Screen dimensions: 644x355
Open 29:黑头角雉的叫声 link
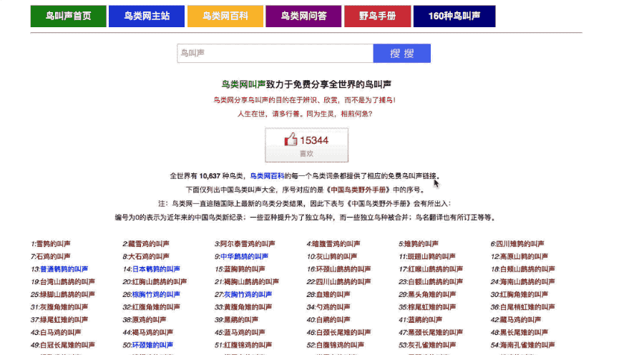pos(427,295)
